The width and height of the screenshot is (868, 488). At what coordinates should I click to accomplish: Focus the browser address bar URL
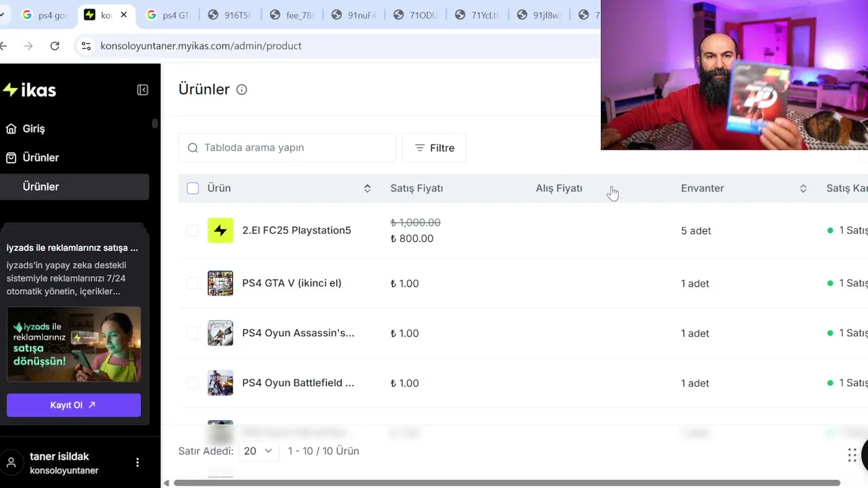tap(201, 46)
